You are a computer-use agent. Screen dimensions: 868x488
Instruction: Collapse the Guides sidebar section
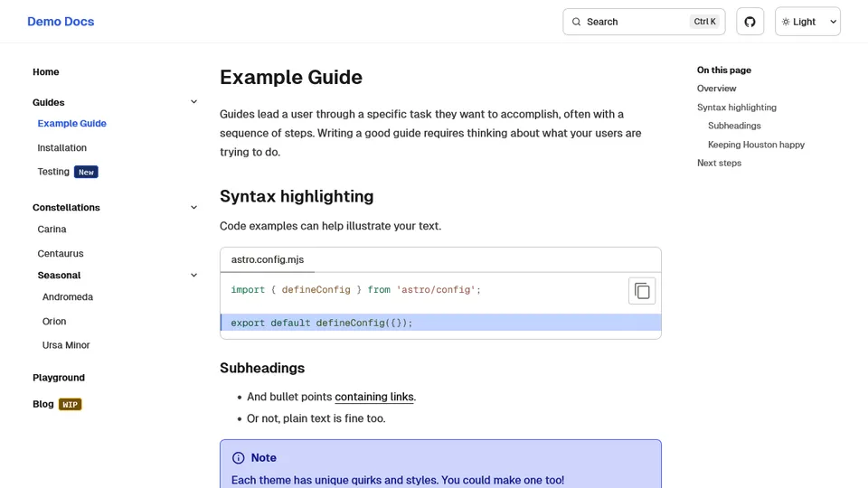pyautogui.click(x=193, y=102)
